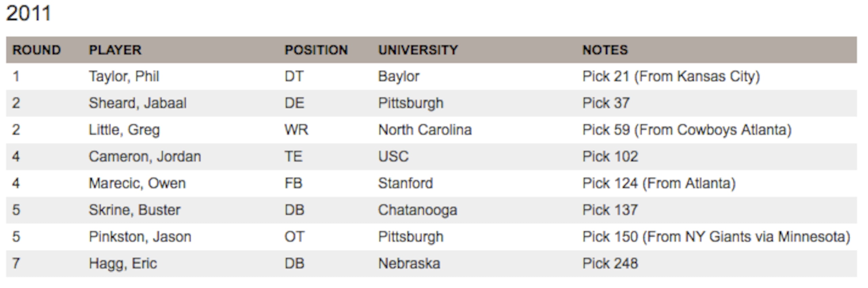Select the Sheard, Jabaal player cell
This screenshot has height=288, width=868.
(137, 103)
